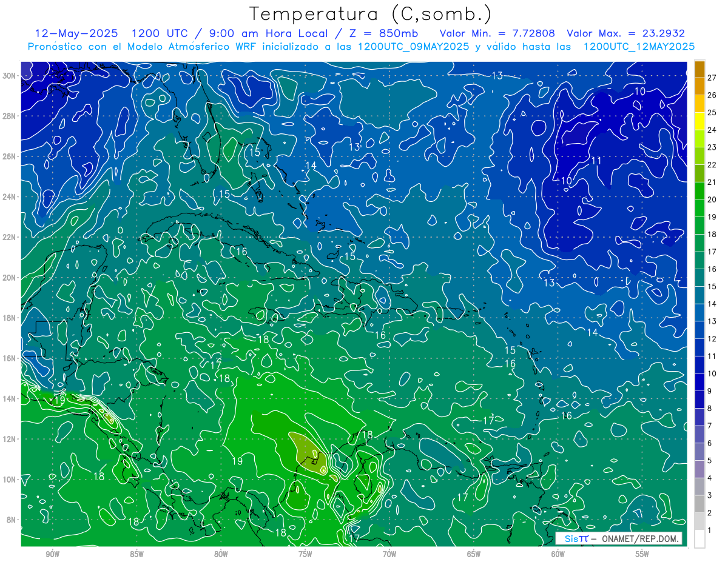Pick the dark blue swatch between 9 and 10
728x562 pixels.
pos(699,383)
